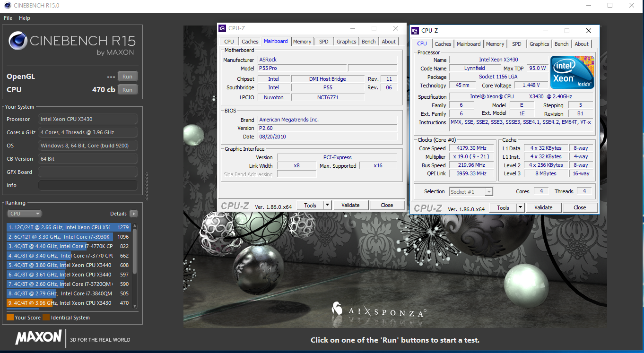Screen dimensions: 644x353
Task: Open the Help menu
Action: coord(25,18)
